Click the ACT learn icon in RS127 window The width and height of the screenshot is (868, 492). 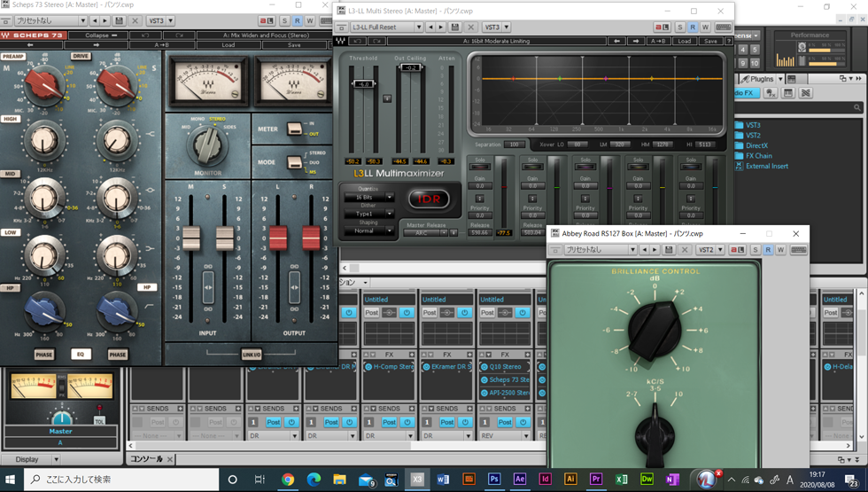tap(737, 250)
